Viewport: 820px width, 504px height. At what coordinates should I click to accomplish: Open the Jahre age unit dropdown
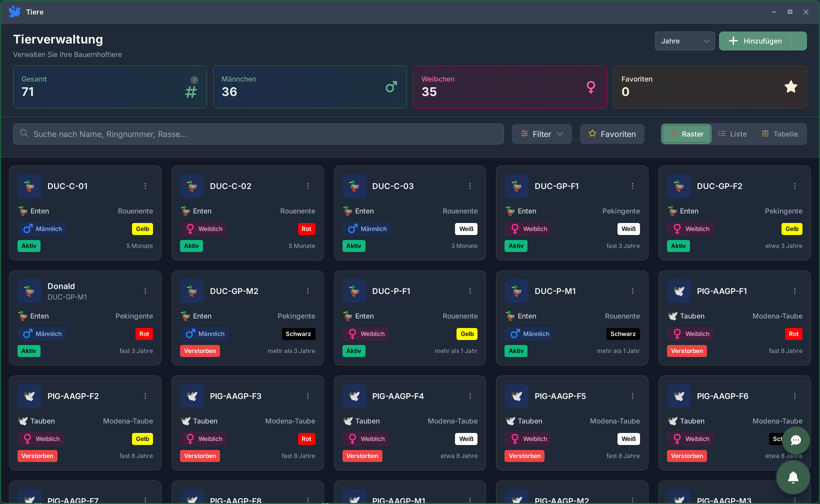pos(684,41)
